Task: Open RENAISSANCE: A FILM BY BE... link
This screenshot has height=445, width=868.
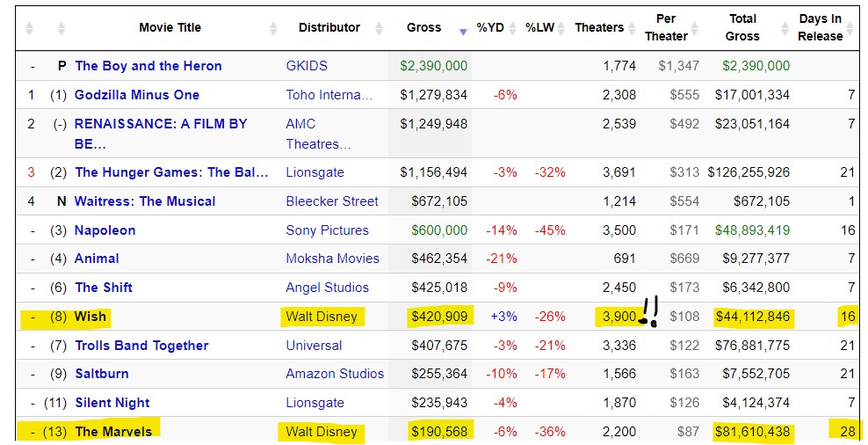Action: [x=161, y=134]
